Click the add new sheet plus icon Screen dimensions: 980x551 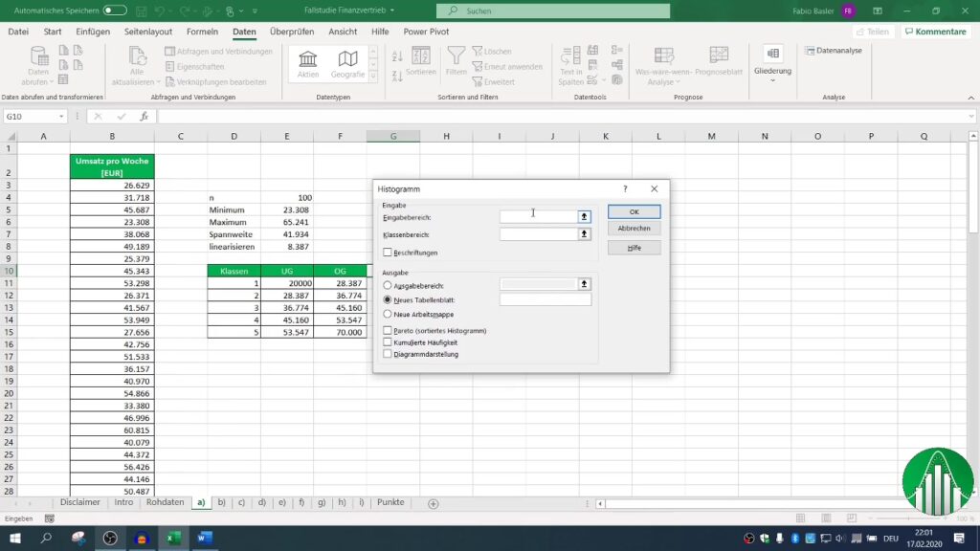coord(434,503)
